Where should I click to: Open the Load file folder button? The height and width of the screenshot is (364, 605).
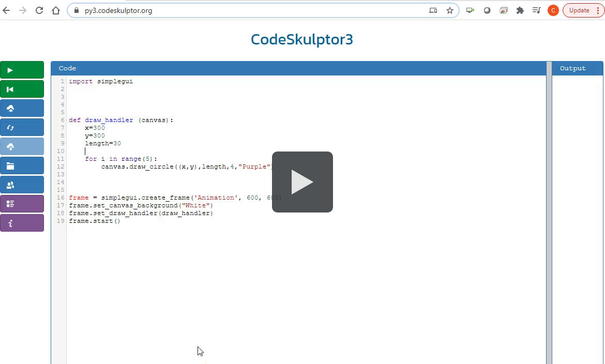22,166
